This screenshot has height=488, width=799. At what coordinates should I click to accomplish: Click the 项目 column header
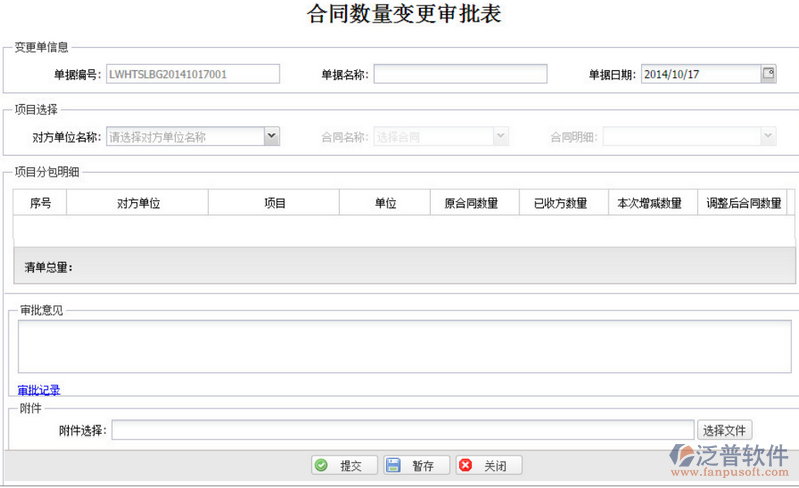click(275, 203)
